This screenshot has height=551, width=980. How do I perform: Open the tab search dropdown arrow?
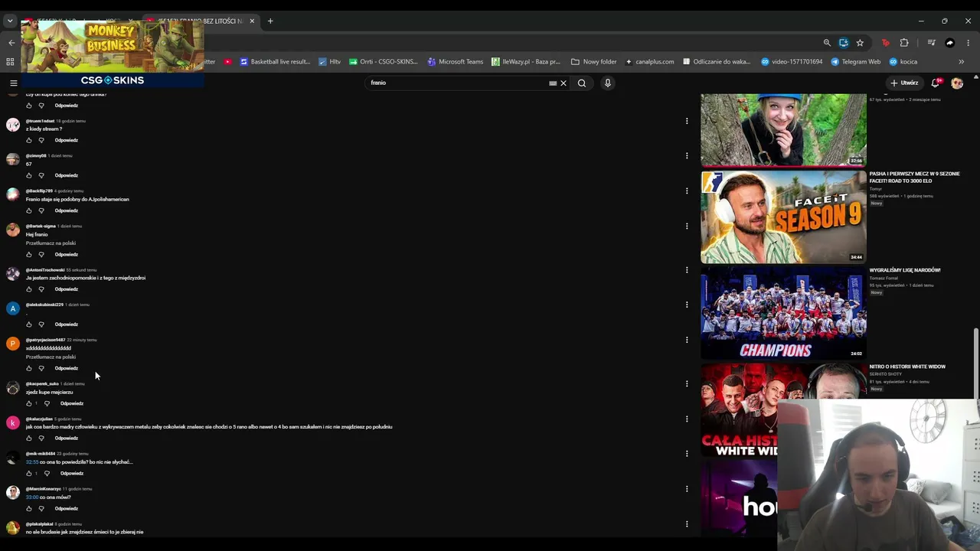coord(10,21)
